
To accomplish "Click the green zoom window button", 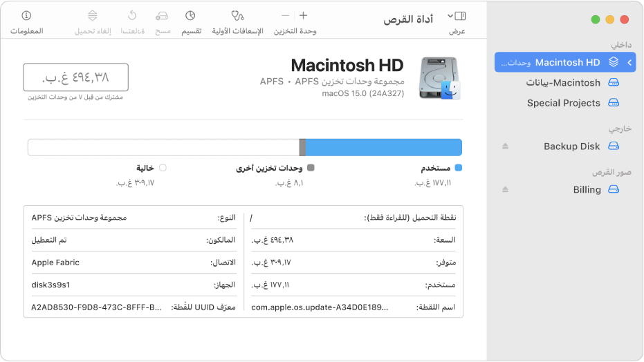I will 596,19.
